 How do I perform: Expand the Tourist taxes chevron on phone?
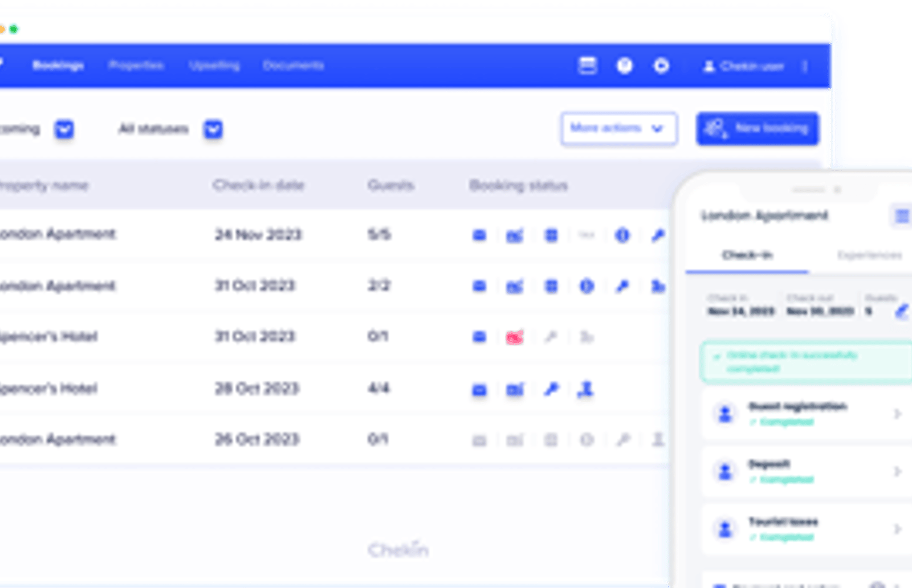point(897,529)
